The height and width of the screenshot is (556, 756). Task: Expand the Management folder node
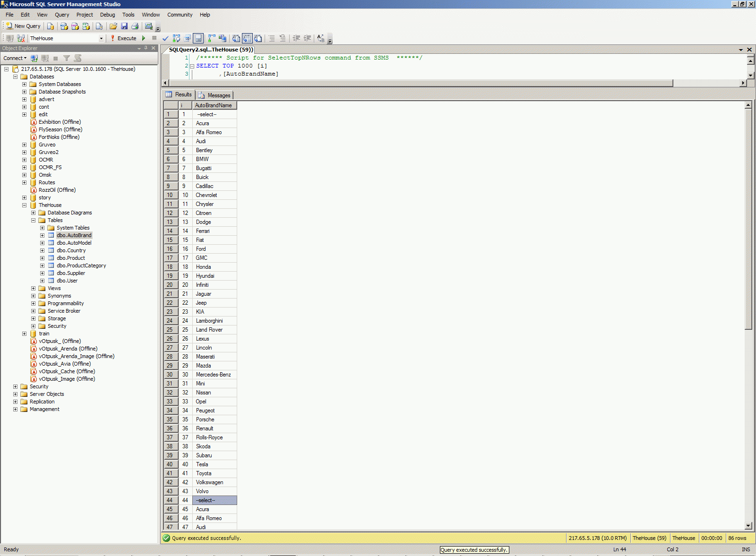point(16,409)
